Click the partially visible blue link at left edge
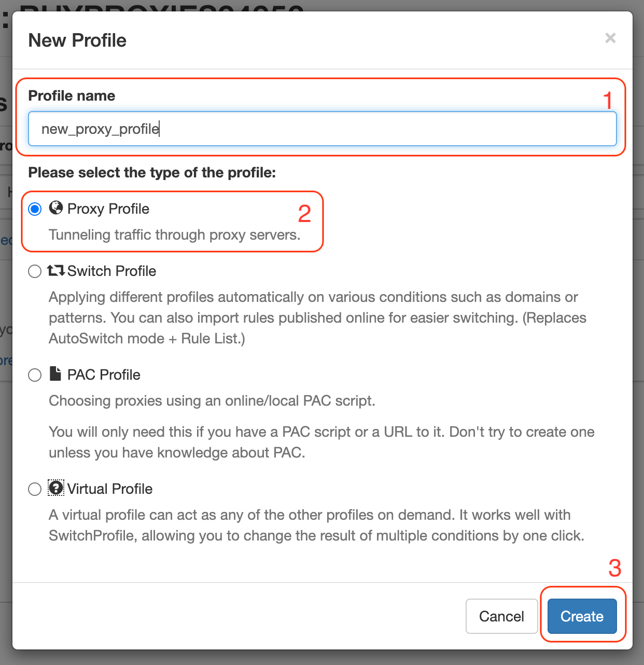The width and height of the screenshot is (644, 665). (x=6, y=240)
